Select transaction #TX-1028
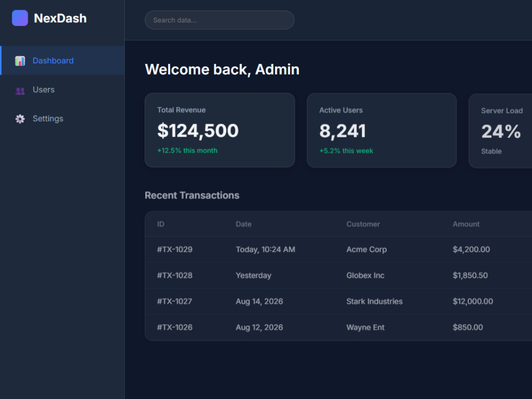Image resolution: width=532 pixels, height=399 pixels. point(174,276)
